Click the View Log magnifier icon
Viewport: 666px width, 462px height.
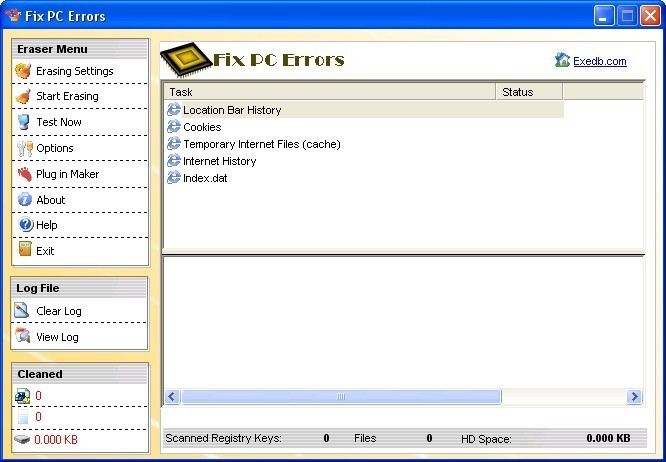point(23,335)
